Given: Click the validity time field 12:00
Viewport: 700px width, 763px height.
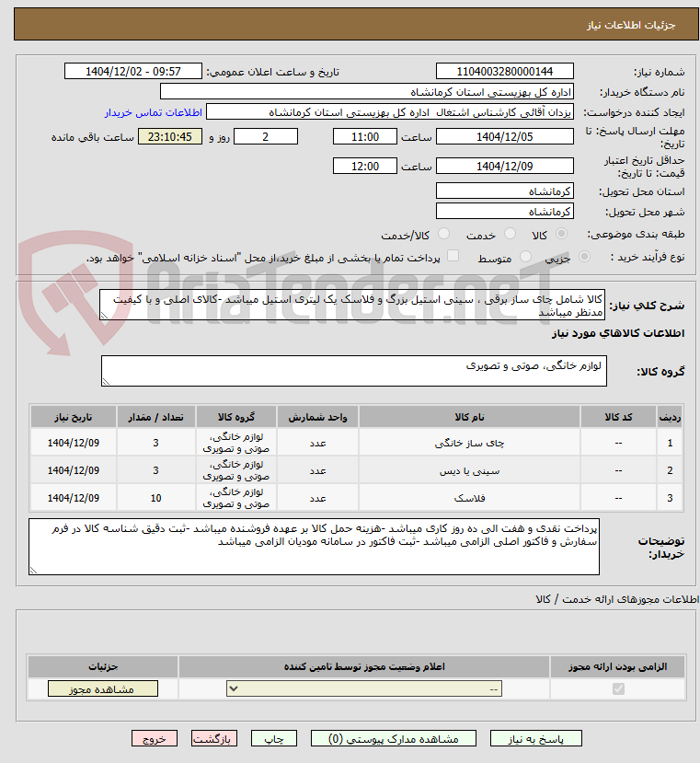Looking at the screenshot, I should (365, 166).
